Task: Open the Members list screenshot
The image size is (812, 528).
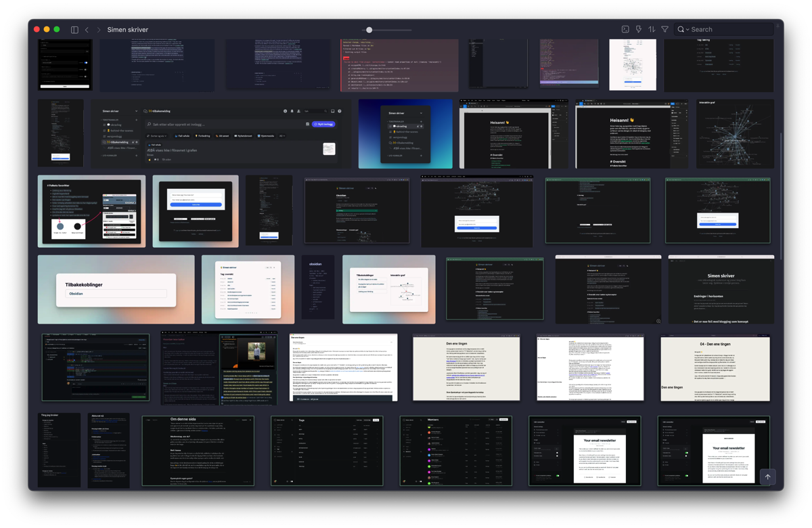Action: pyautogui.click(x=455, y=451)
